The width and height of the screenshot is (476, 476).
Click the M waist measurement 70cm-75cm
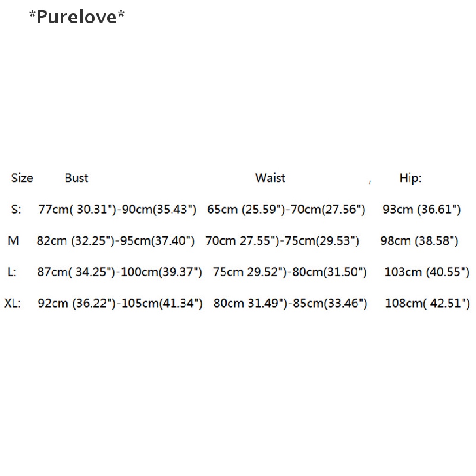pos(282,241)
